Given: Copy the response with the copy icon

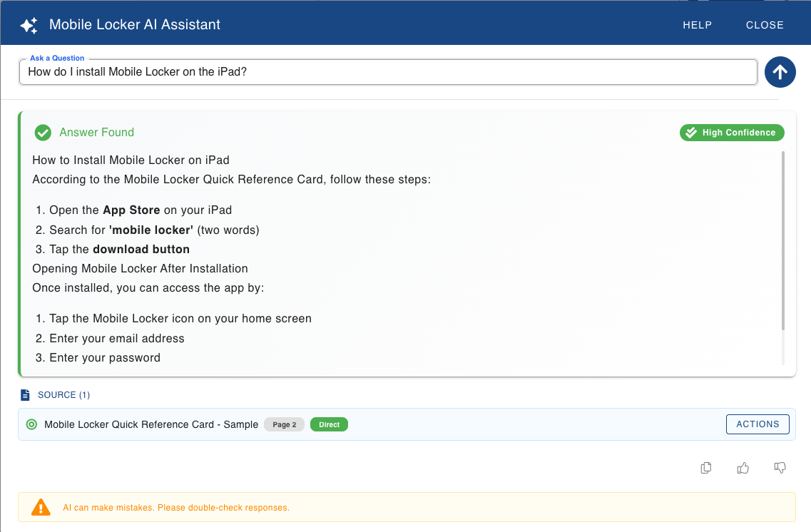Looking at the screenshot, I should coord(706,468).
